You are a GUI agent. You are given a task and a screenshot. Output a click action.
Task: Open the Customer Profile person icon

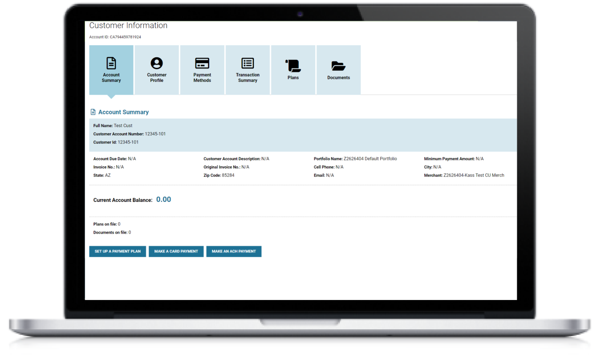(157, 63)
